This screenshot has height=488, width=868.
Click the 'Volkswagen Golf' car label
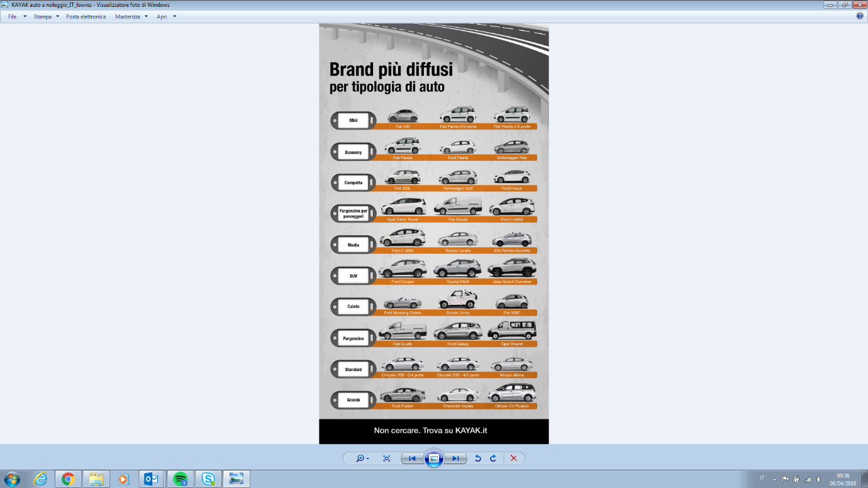point(458,189)
